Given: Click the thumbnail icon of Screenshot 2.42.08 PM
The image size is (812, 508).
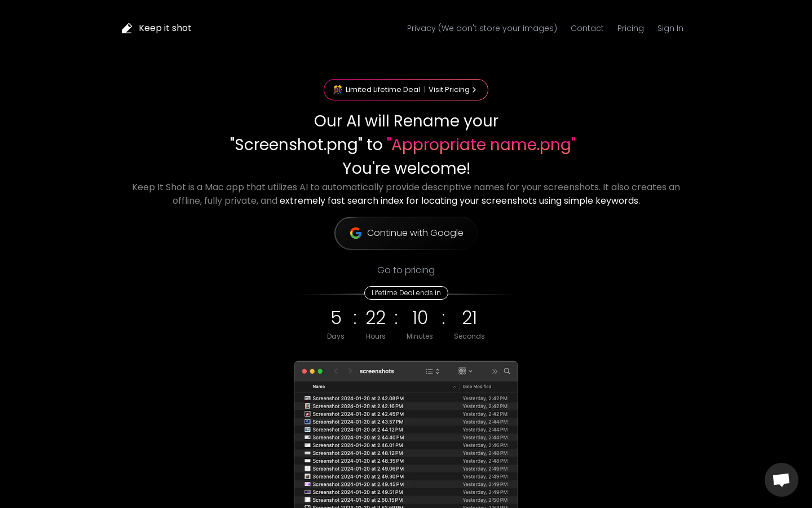Looking at the screenshot, I should (307, 398).
